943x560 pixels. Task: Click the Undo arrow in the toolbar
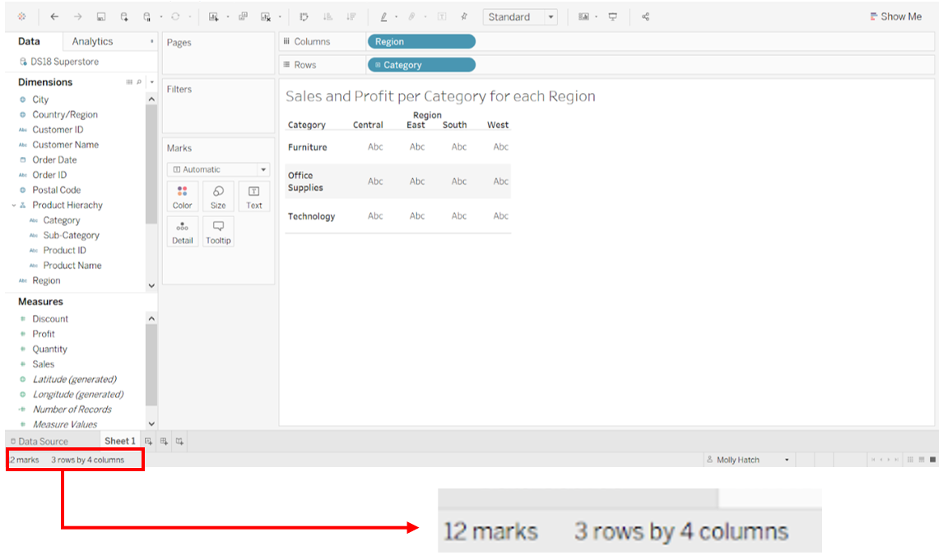(x=54, y=16)
